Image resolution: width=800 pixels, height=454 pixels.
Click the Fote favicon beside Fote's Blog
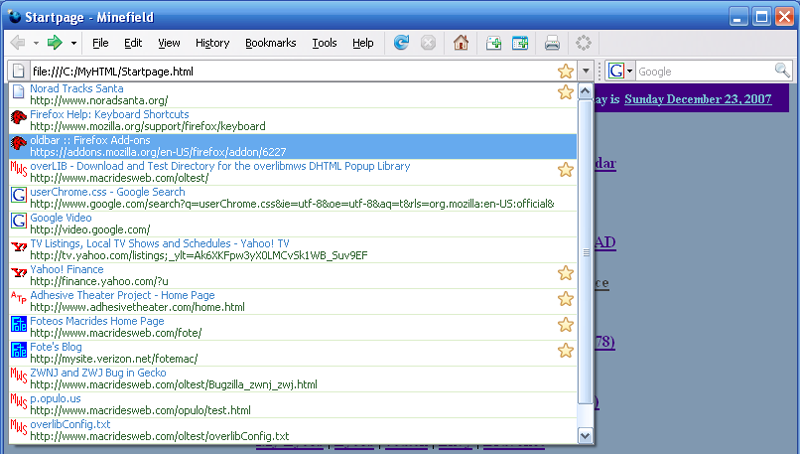(x=19, y=350)
